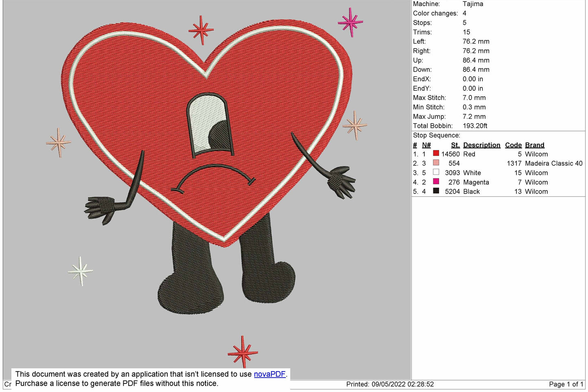Viewport: 588px width, 392px height.
Task: Click the N# column header
Action: tap(426, 145)
